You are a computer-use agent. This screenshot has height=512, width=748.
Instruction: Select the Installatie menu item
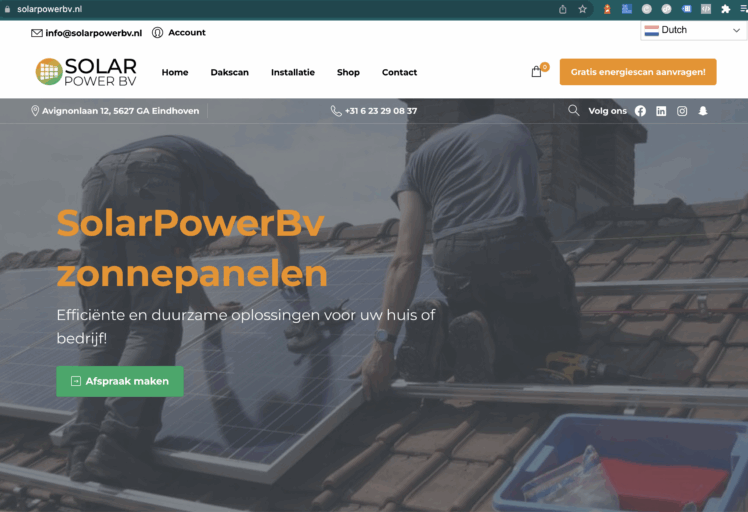[293, 72]
